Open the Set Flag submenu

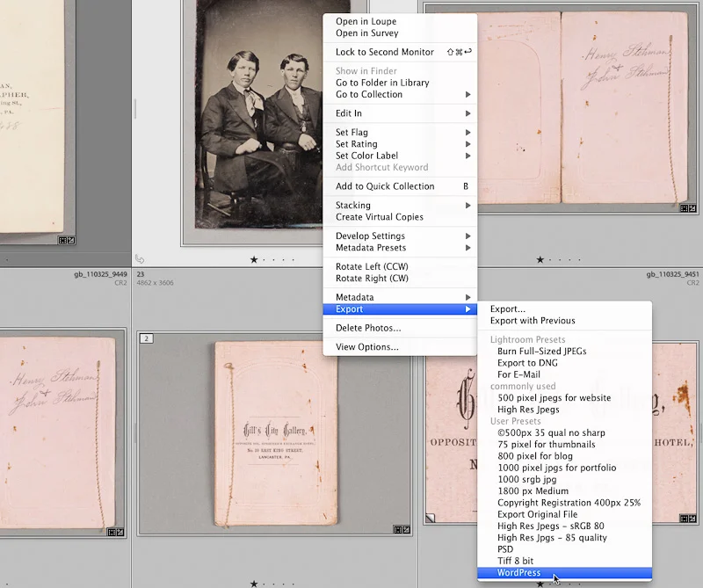pos(400,132)
